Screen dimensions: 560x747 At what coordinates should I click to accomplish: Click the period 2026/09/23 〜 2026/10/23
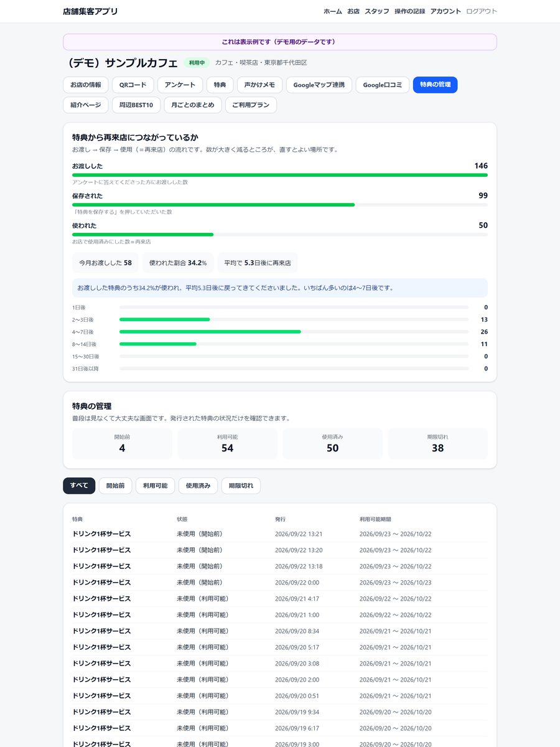point(396,583)
